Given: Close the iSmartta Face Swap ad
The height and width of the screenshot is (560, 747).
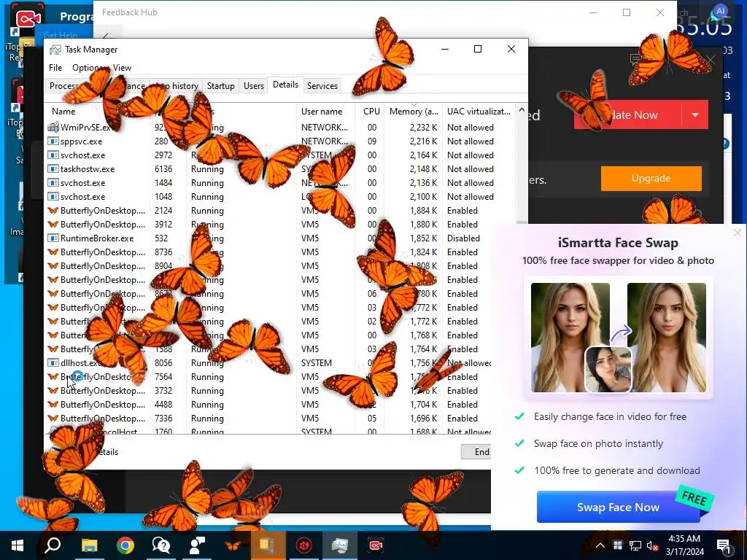Looking at the screenshot, I should point(738,233).
